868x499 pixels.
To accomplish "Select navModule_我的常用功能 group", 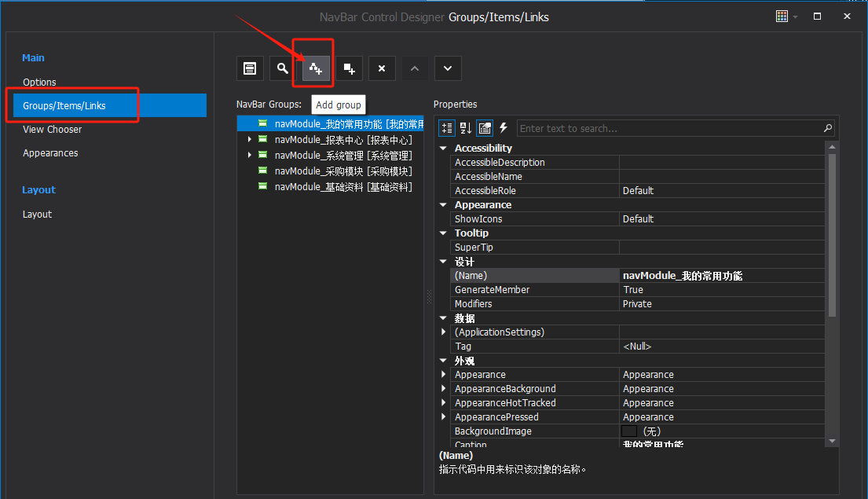I will [331, 123].
